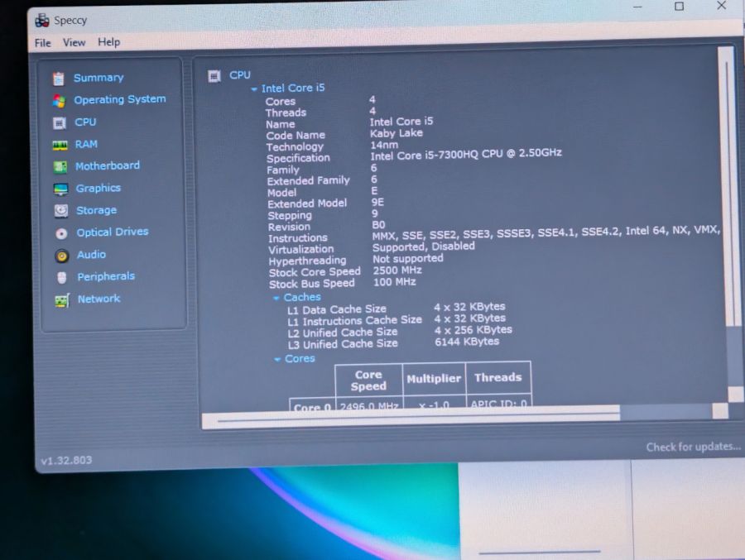Open the Motherboard section label
The image size is (745, 560).
[x=108, y=165]
